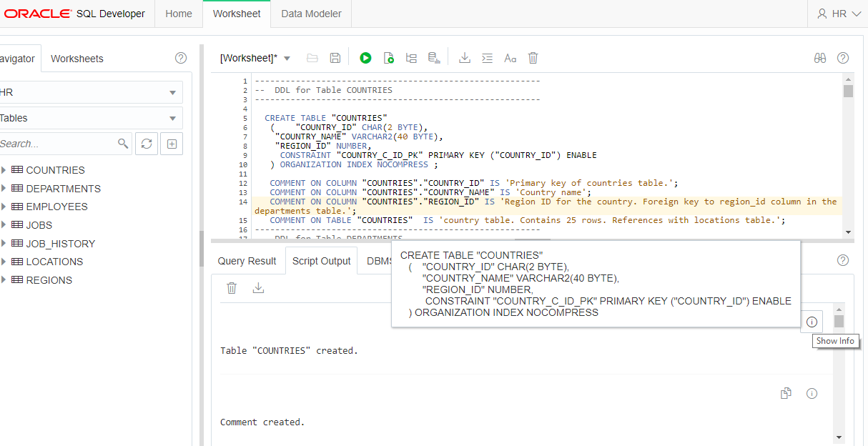Click the "Comment created." output text
The image size is (868, 446).
(x=262, y=422)
